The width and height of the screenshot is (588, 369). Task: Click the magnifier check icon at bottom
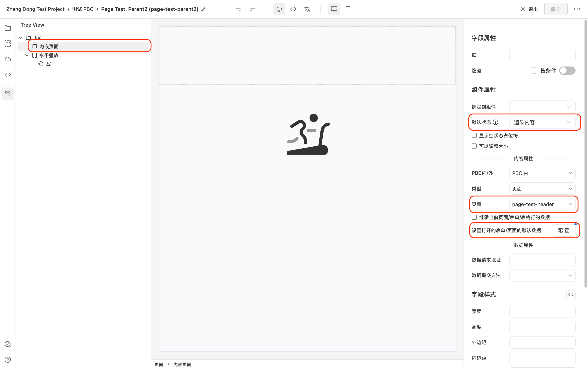pos(8,344)
